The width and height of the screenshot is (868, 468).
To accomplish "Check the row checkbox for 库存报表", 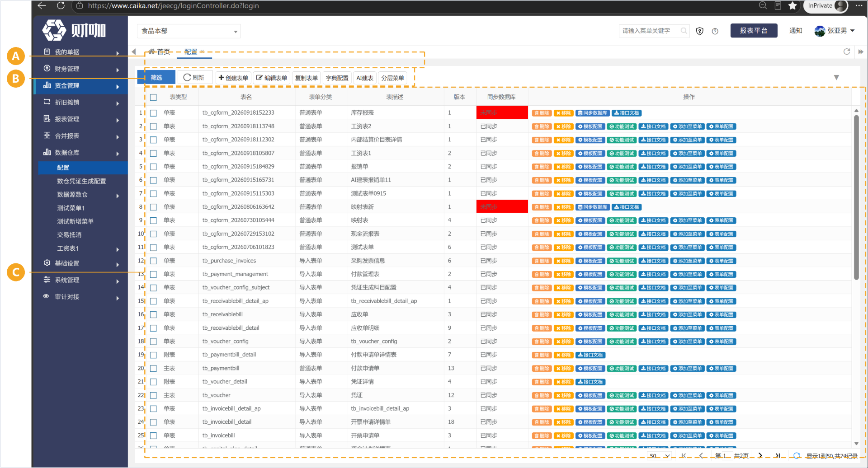I will [153, 113].
